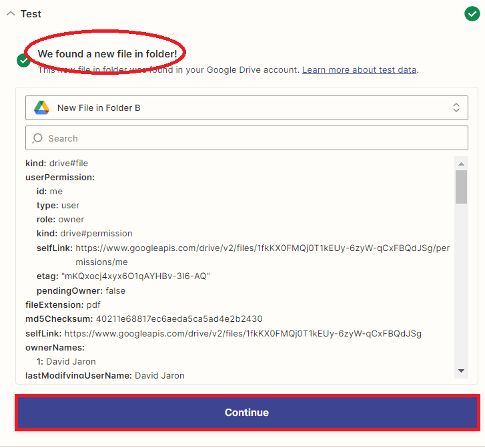Click the ownerNames field label
485x448 pixels.
pos(55,347)
